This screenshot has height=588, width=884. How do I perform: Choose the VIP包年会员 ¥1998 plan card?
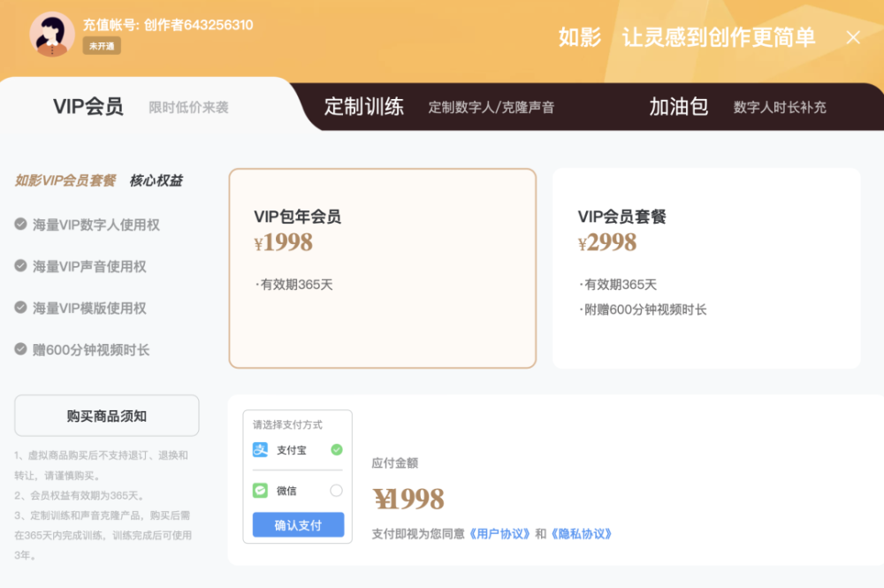tap(382, 268)
